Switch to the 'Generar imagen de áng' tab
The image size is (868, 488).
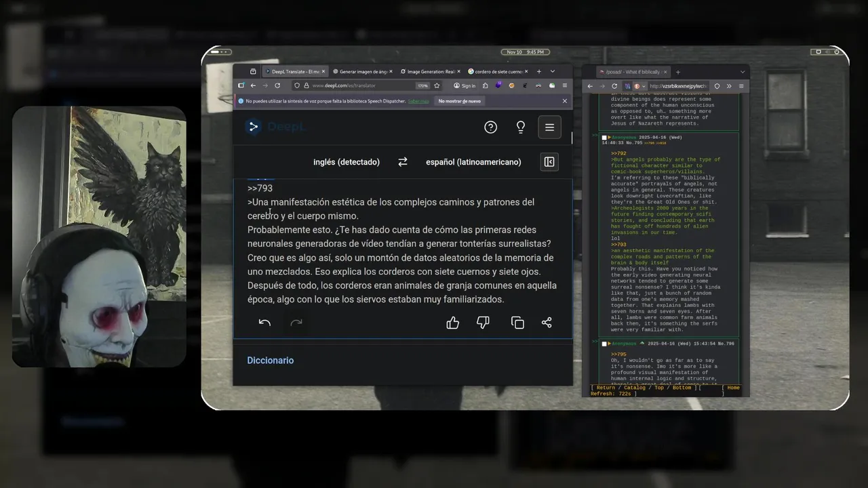[362, 71]
